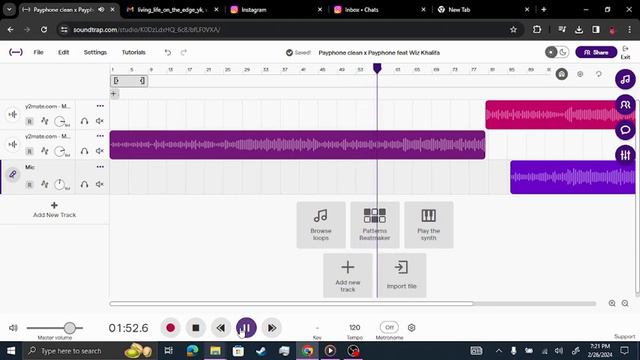This screenshot has height=360, width=640.
Task: Arm the Mic track R record button
Action: coord(29,184)
